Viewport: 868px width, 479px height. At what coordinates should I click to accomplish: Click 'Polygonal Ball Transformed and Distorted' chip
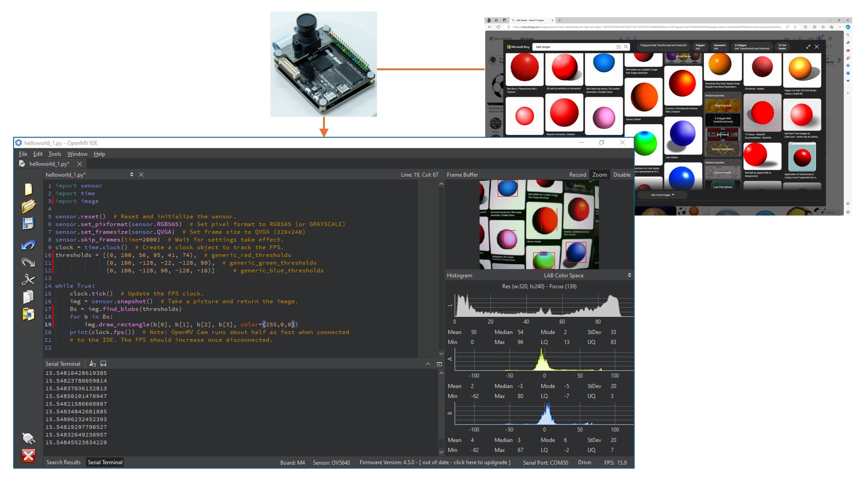663,46
